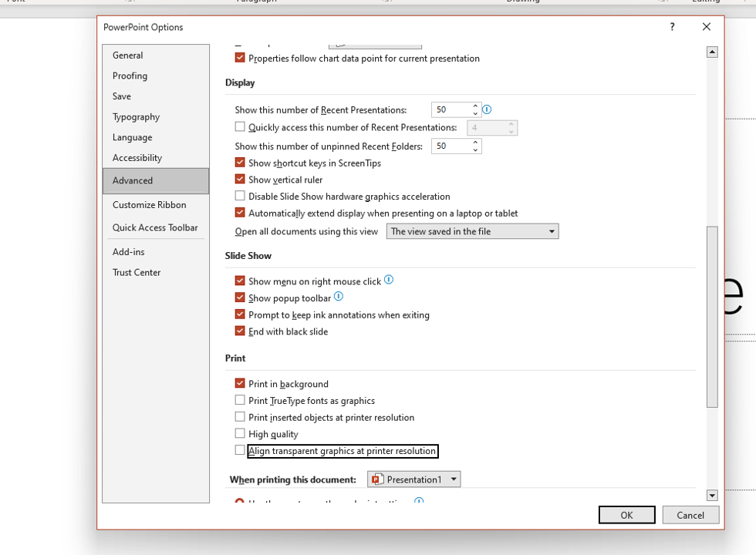Confirm changes with the OK button
This screenshot has width=756, height=555.
coord(626,514)
